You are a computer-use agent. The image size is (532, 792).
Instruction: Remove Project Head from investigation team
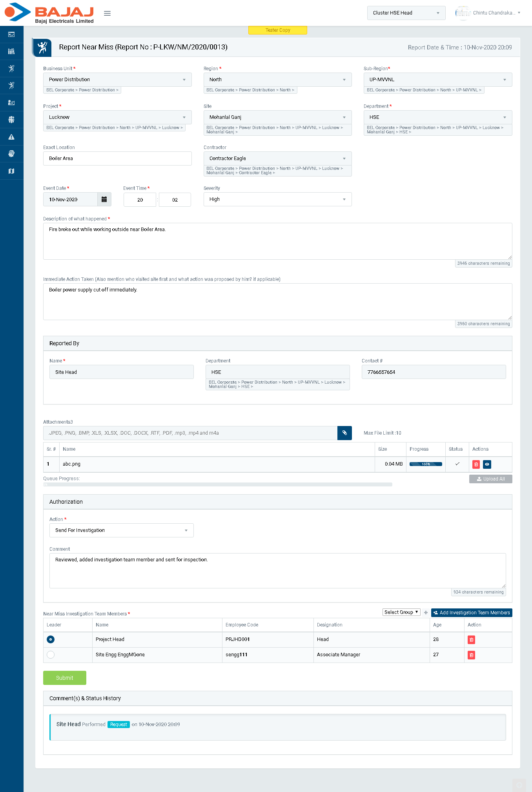point(471,640)
